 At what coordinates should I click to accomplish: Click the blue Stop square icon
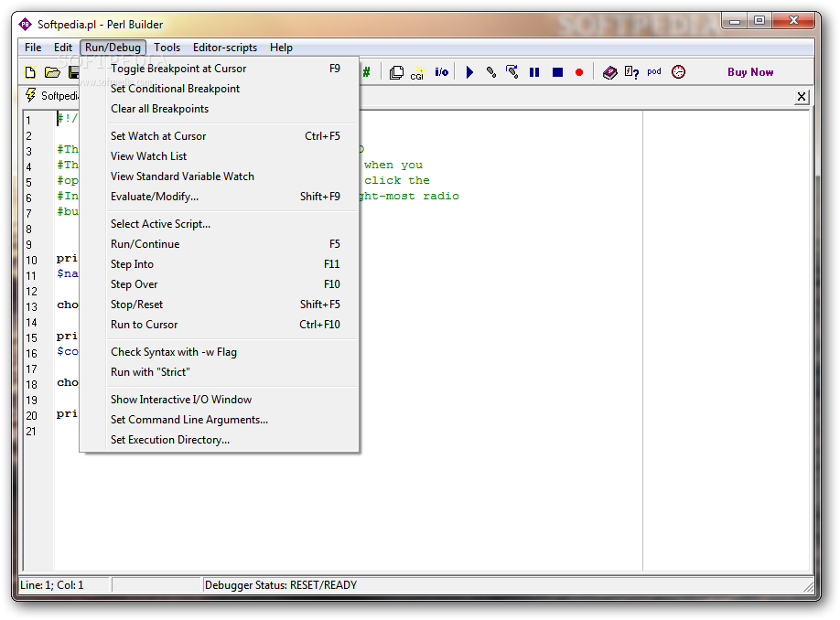(x=557, y=72)
